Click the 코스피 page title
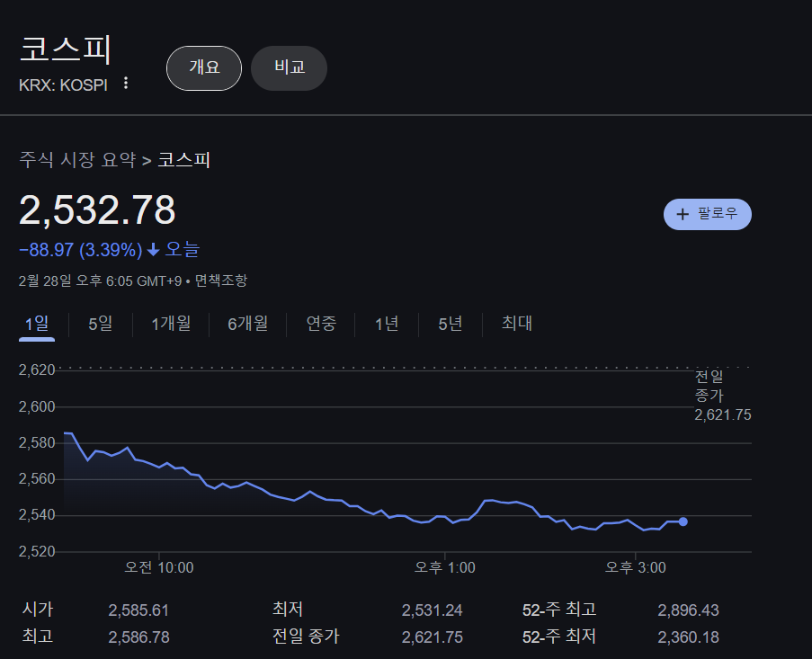 click(66, 49)
